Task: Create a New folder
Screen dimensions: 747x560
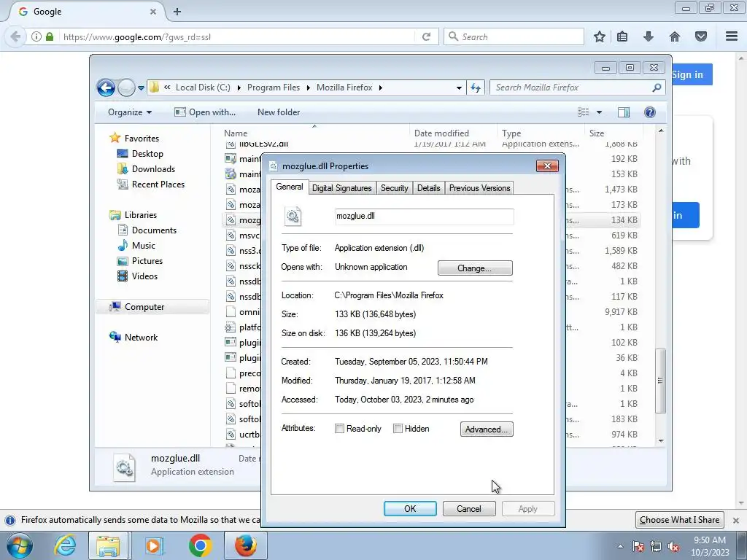Action: (279, 112)
